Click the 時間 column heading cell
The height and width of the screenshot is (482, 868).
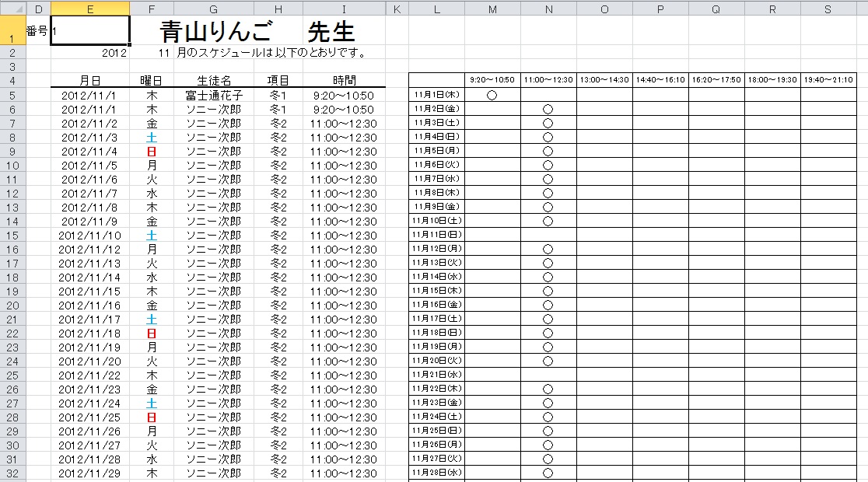pos(344,80)
